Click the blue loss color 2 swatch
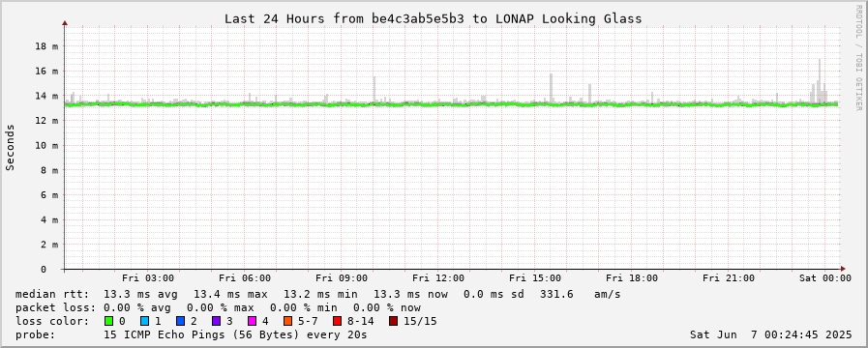This screenshot has width=868, height=348. [180, 321]
